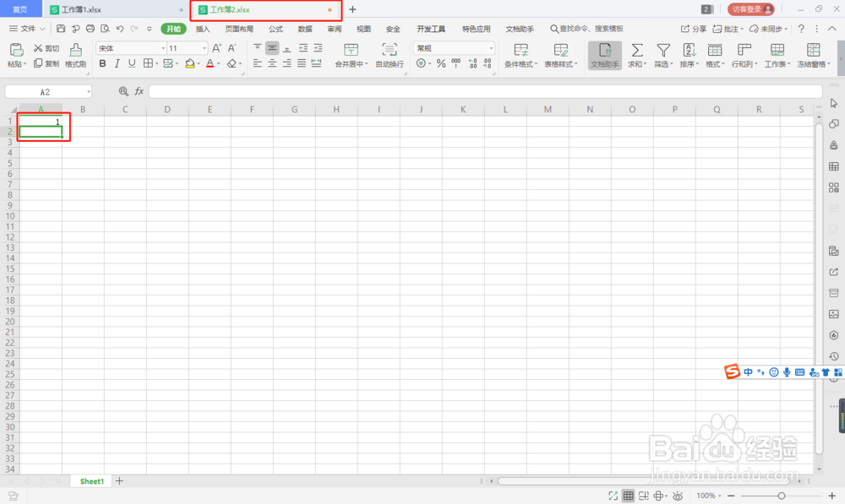Expand the borders dropdown arrow
Screen dimensions: 845x504
click(x=157, y=64)
